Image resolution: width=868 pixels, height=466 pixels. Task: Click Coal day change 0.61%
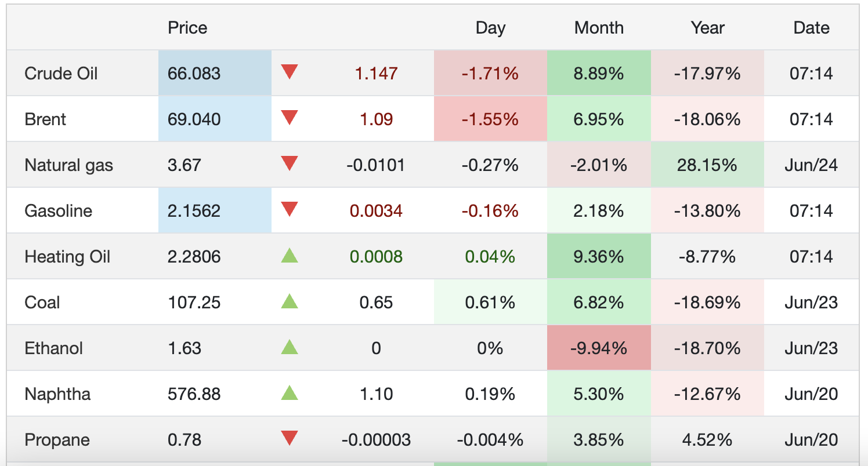click(x=490, y=303)
